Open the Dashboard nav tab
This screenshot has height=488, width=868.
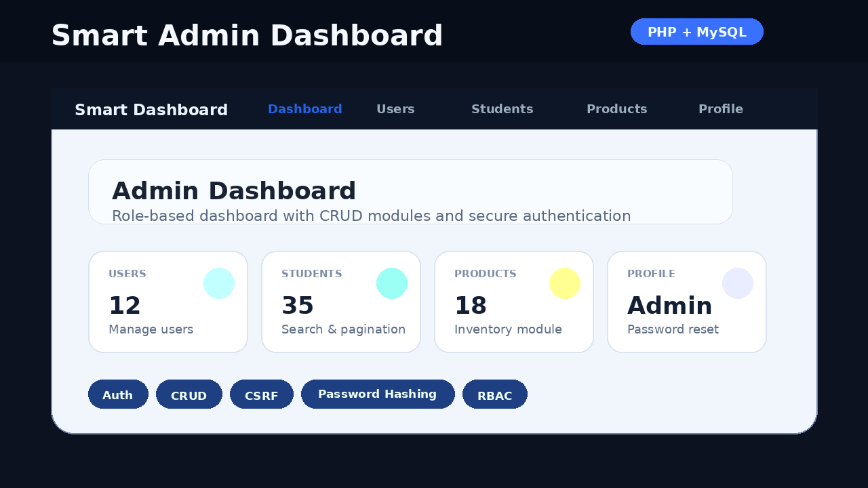(305, 109)
